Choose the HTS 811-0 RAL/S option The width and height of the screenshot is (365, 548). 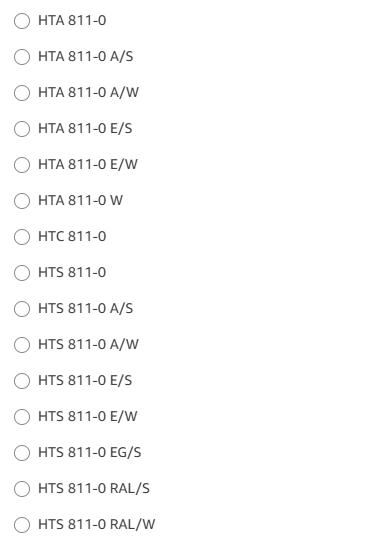point(22,489)
